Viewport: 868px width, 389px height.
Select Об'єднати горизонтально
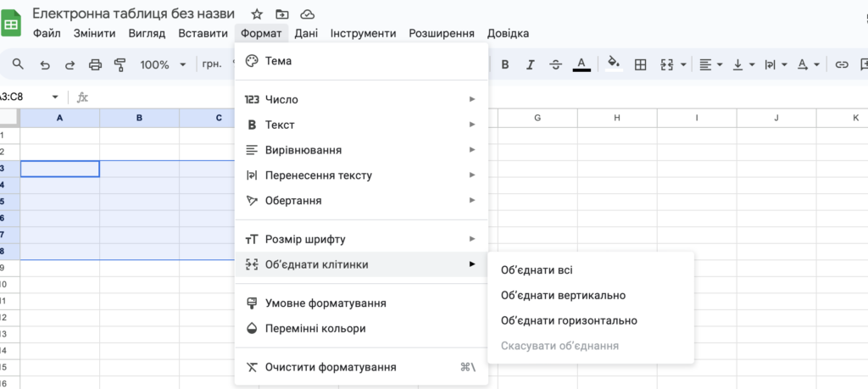point(590,320)
